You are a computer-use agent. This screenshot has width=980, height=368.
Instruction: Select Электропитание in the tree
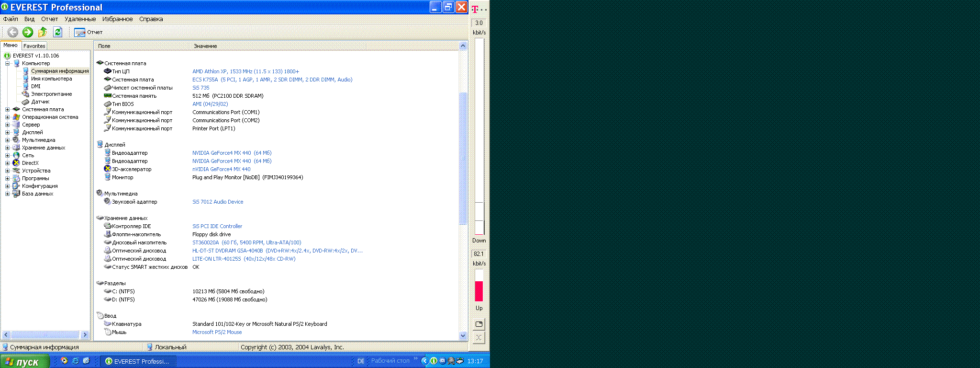[51, 94]
